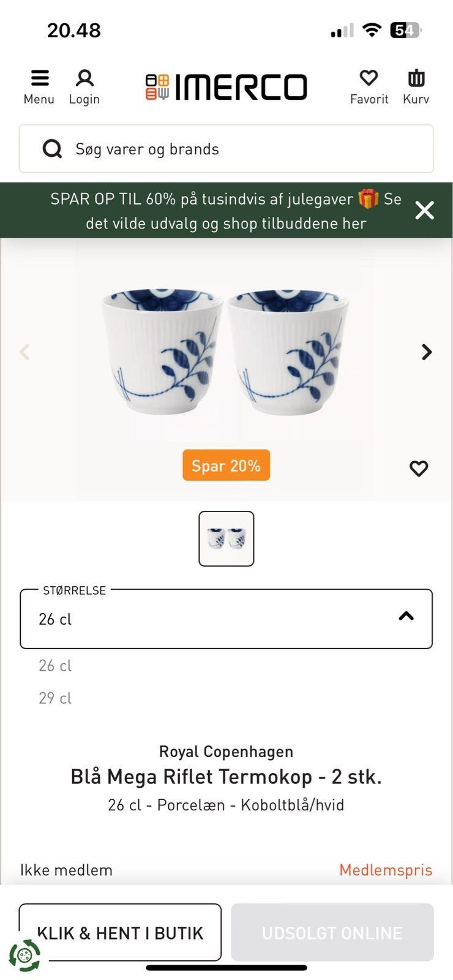Click Klik & Hent i Butik button
Image resolution: width=453 pixels, height=980 pixels.
coord(120,932)
